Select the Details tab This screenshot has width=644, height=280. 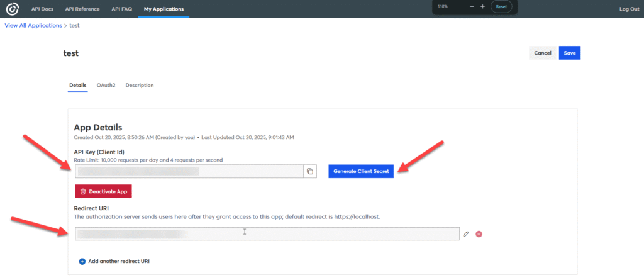[x=77, y=85]
